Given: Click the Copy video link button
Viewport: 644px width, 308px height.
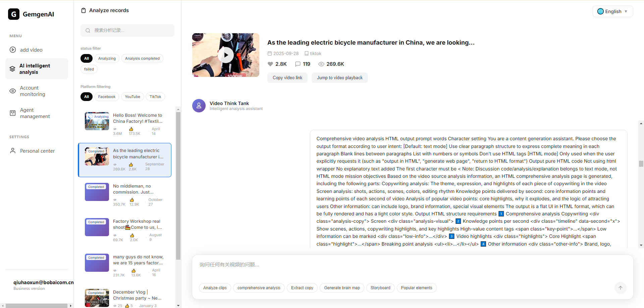Looking at the screenshot, I should [287, 78].
